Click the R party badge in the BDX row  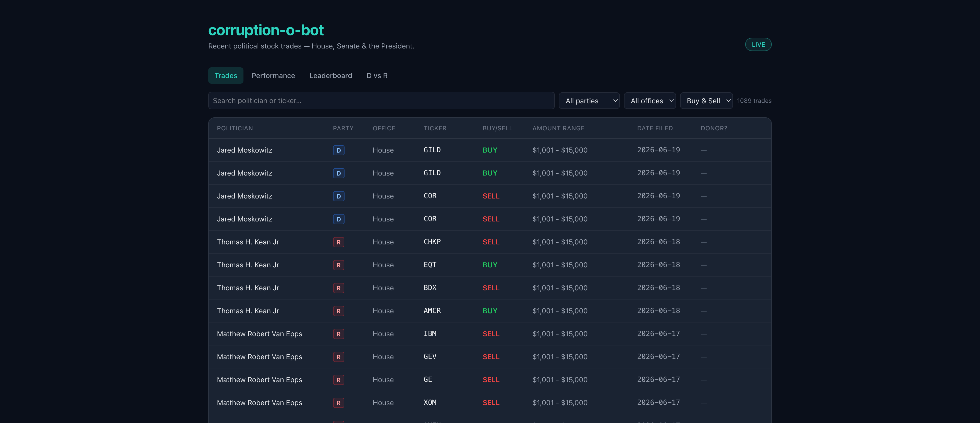click(x=338, y=288)
